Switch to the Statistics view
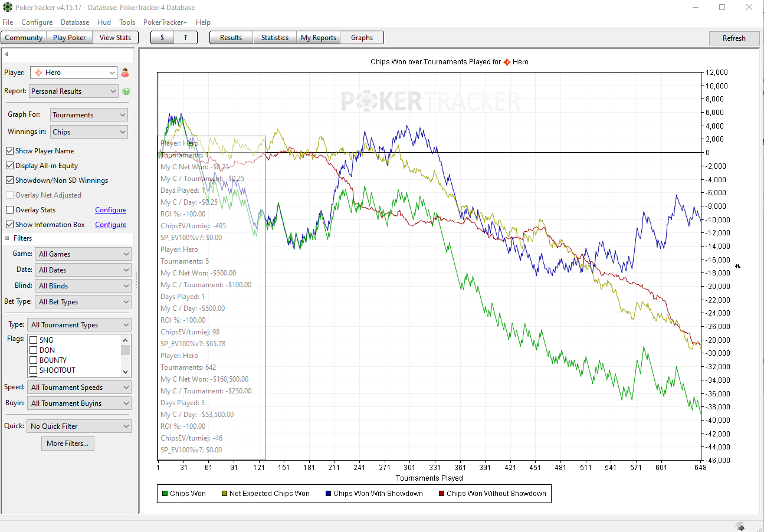The image size is (764, 532). (x=275, y=38)
